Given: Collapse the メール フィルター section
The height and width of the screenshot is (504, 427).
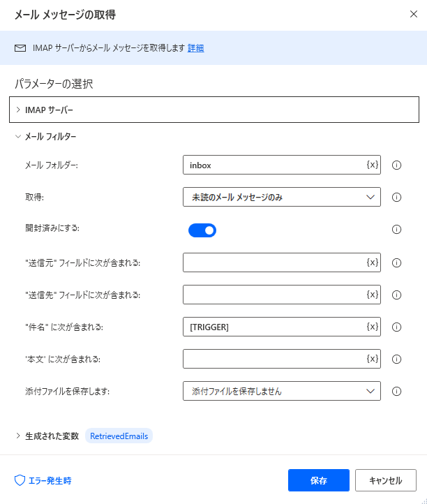Looking at the screenshot, I should tap(45, 137).
